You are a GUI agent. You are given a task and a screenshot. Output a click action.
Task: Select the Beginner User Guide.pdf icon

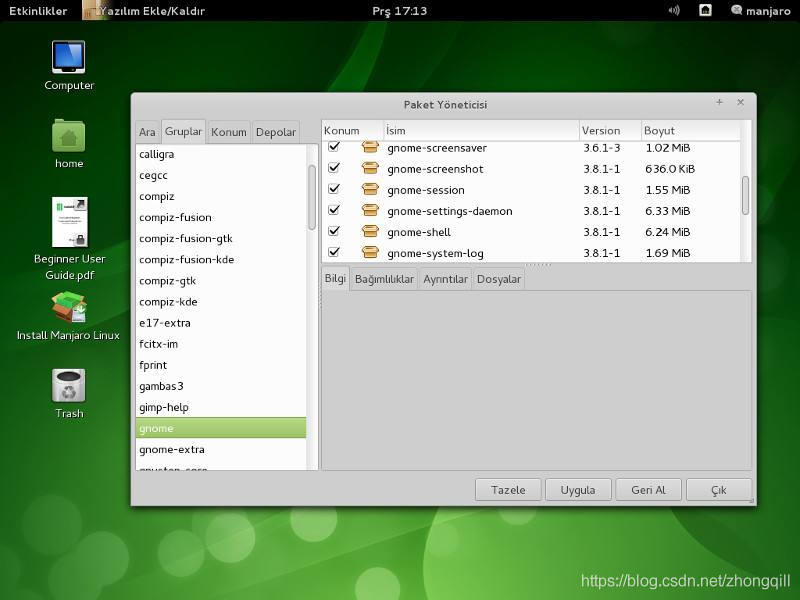pyautogui.click(x=69, y=222)
